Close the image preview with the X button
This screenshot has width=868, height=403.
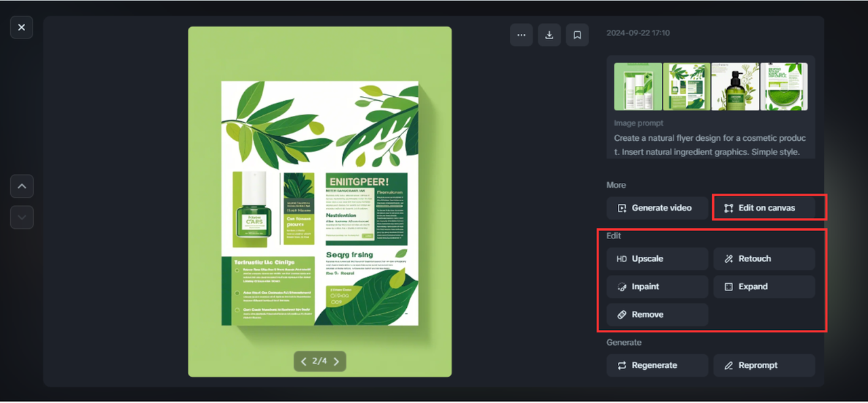coord(22,27)
